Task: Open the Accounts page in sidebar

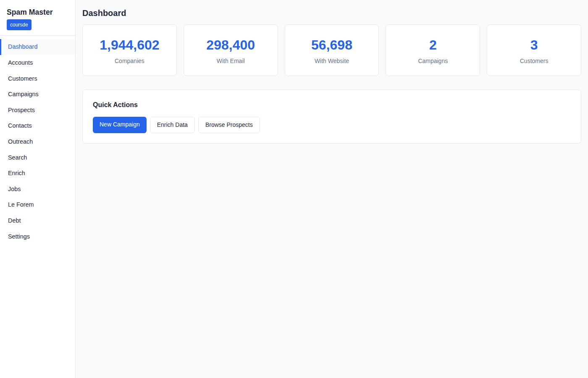Action: 20,63
